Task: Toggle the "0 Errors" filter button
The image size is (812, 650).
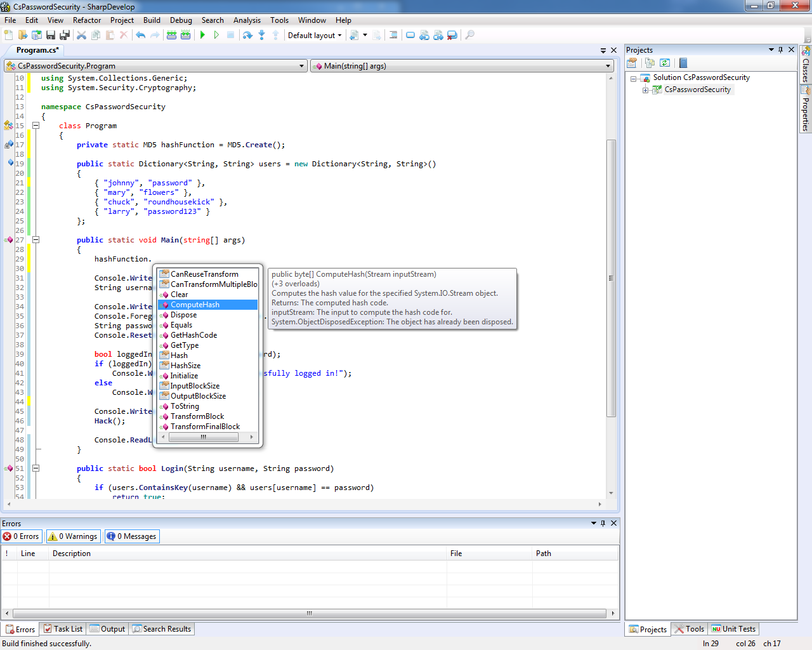Action: point(22,536)
